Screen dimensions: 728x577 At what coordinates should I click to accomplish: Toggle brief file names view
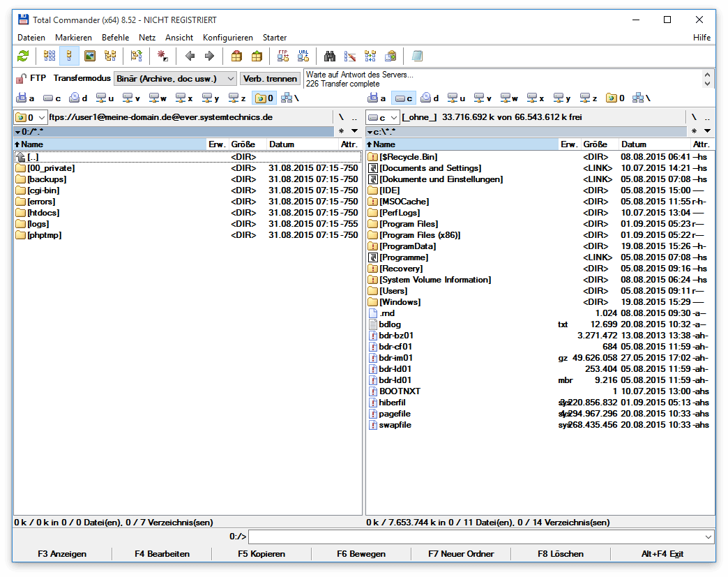point(50,57)
